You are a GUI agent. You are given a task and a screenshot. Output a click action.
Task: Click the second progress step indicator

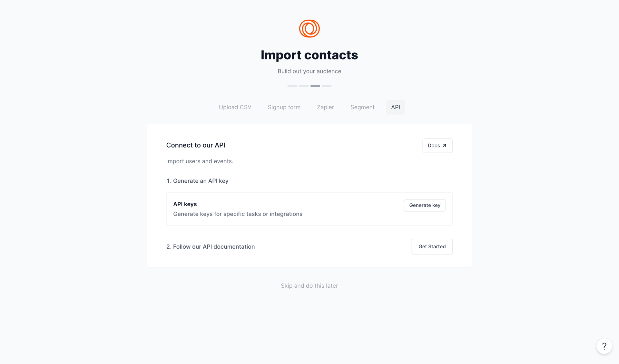pyautogui.click(x=303, y=86)
